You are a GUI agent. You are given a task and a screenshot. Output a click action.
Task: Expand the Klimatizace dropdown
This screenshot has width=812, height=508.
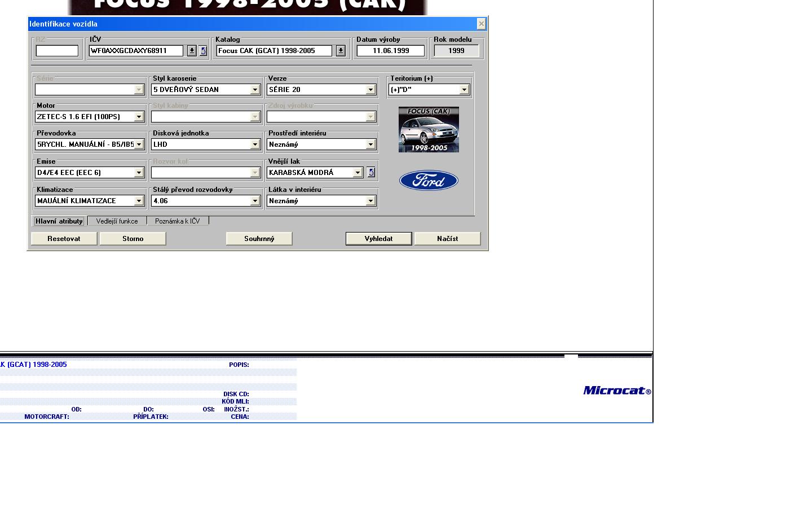(139, 201)
